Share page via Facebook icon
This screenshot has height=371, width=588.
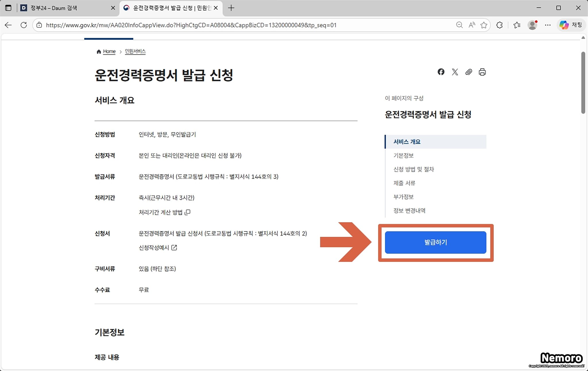[x=441, y=72]
